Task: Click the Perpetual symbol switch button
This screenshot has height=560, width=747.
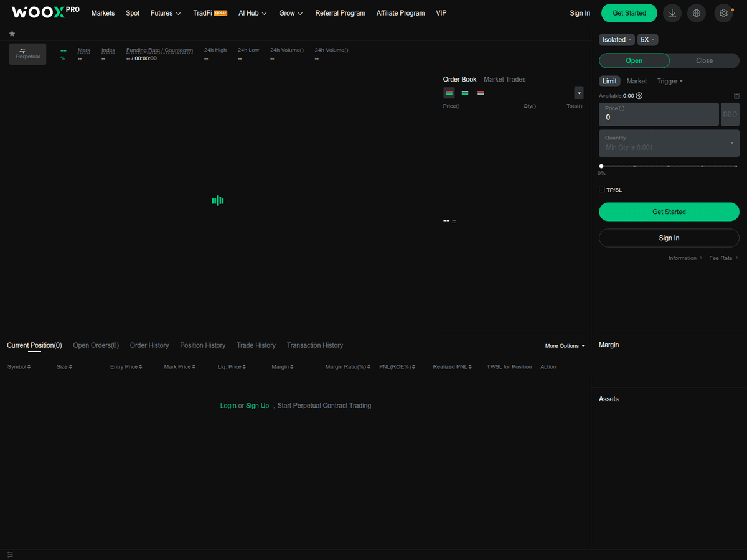Action: [x=27, y=54]
